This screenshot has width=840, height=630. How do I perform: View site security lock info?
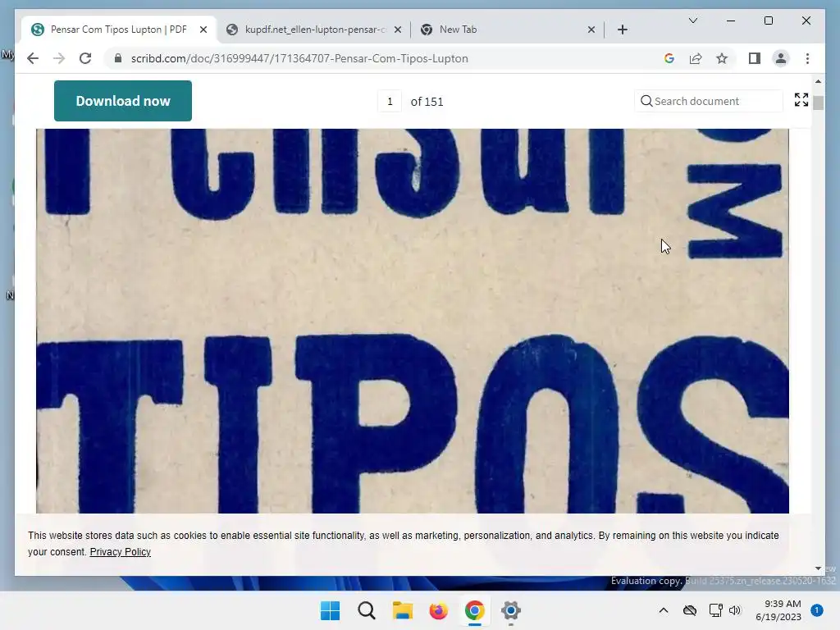click(x=118, y=58)
